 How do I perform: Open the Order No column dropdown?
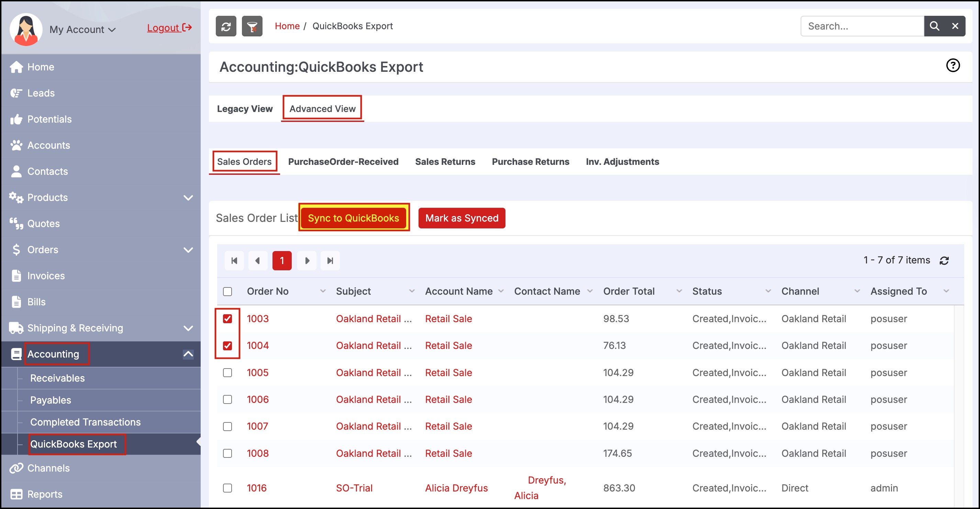point(323,291)
